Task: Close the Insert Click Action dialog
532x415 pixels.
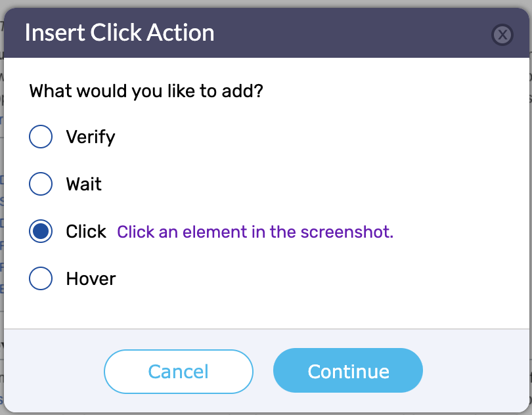Action: [x=502, y=35]
